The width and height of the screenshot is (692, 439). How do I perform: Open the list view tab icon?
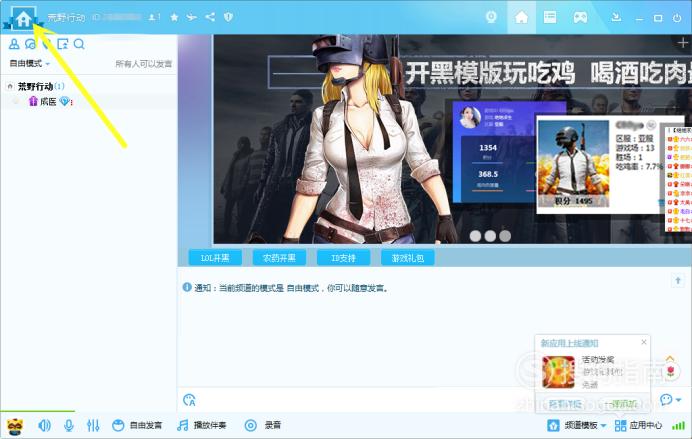point(550,17)
